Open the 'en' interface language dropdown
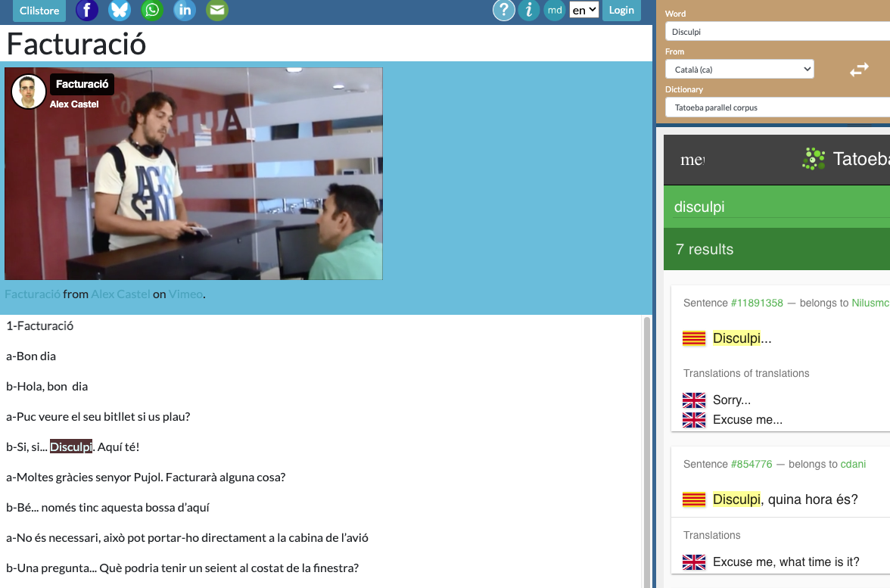The height and width of the screenshot is (588, 890). pos(583,10)
